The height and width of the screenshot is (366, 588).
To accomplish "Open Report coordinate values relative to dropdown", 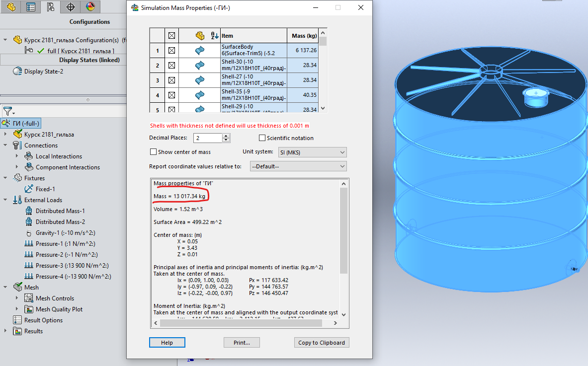I will tap(298, 166).
